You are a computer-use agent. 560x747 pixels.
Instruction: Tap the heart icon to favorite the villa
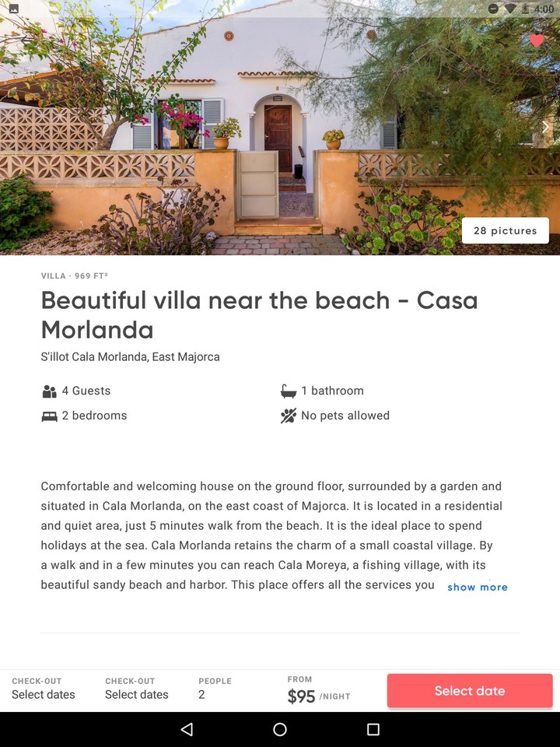(x=537, y=41)
